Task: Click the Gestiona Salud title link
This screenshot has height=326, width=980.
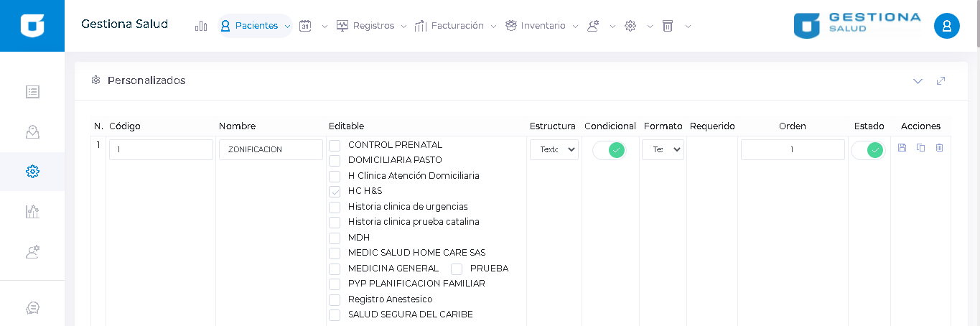Action: (124, 24)
